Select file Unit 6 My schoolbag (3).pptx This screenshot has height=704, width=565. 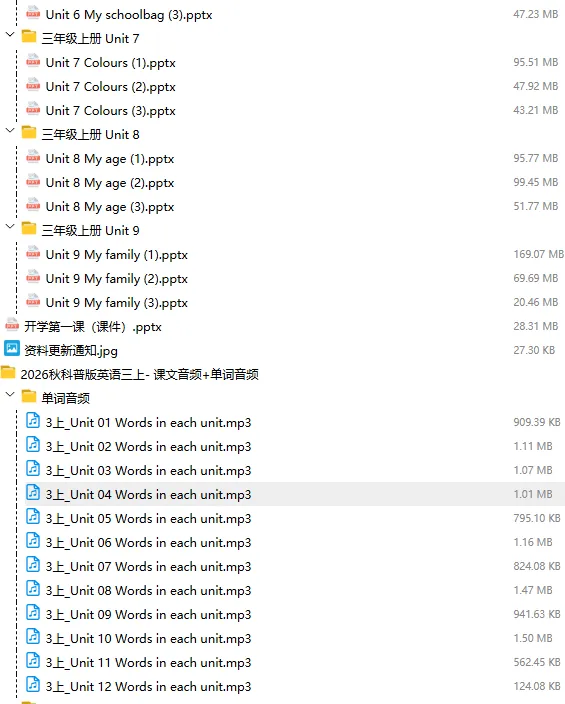[129, 15]
